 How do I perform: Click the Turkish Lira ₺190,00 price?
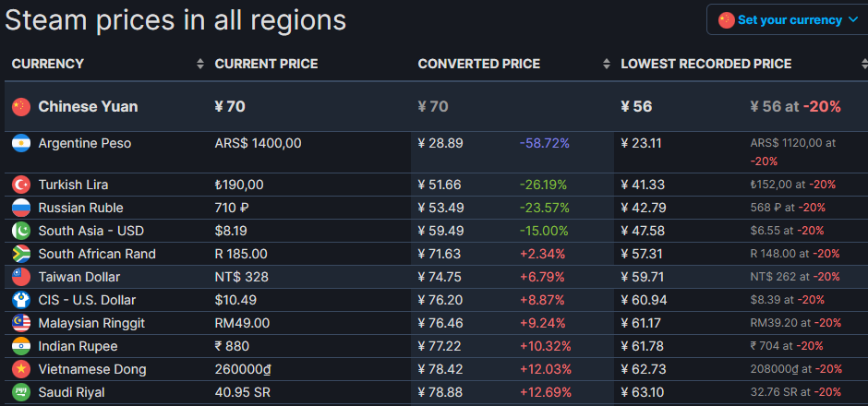[239, 185]
